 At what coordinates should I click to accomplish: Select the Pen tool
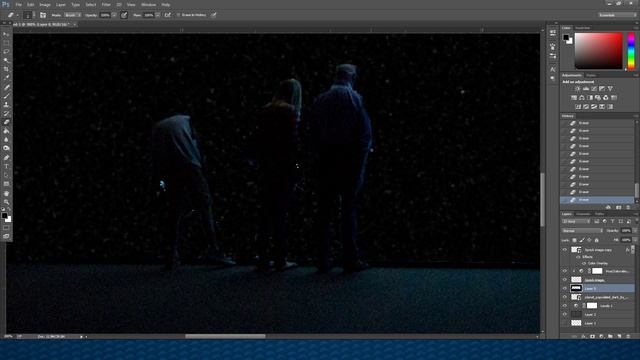(6, 158)
